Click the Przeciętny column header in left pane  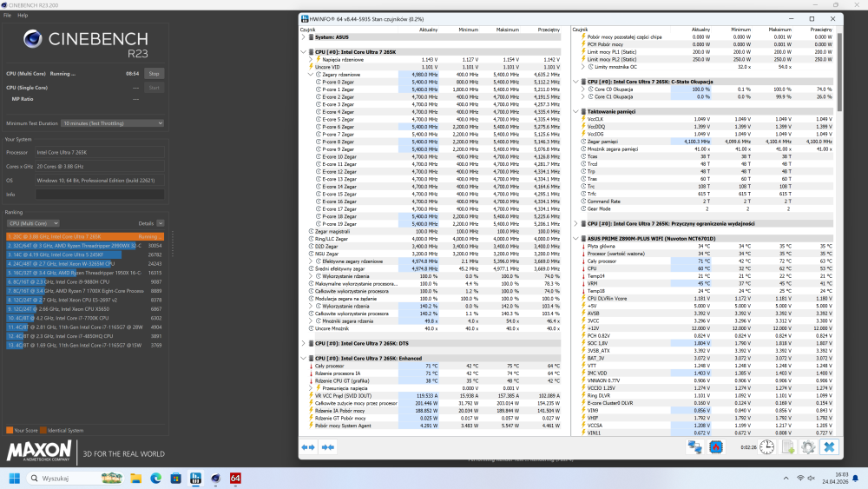point(549,30)
